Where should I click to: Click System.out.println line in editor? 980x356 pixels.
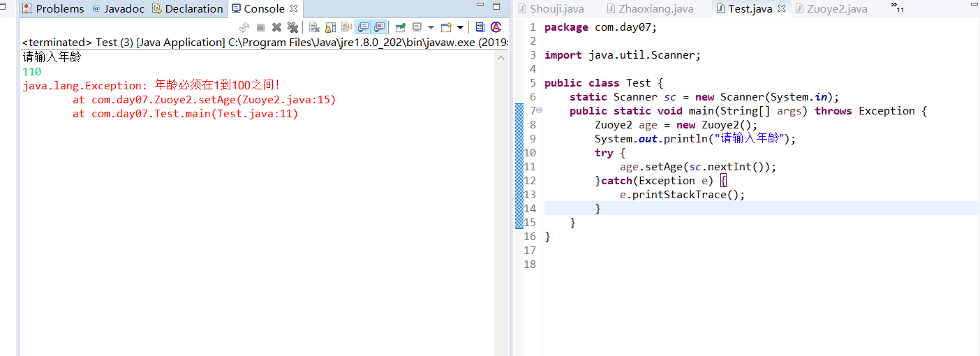point(695,139)
